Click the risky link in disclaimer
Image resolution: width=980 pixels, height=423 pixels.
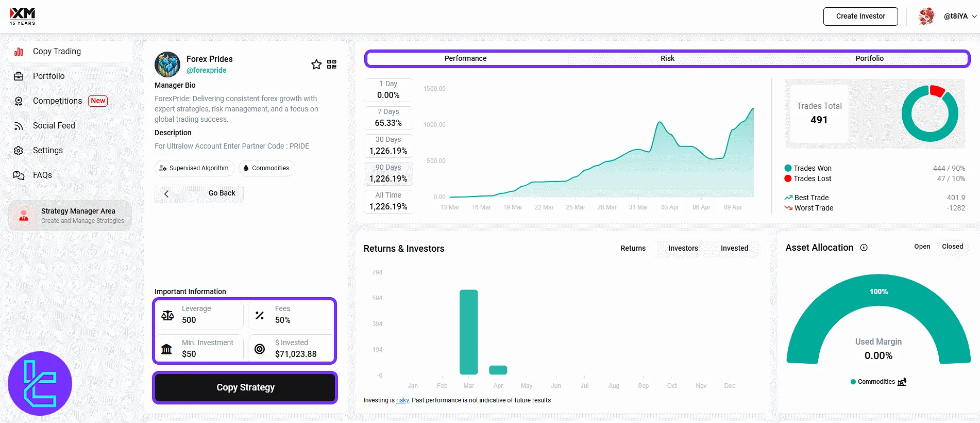coord(402,400)
